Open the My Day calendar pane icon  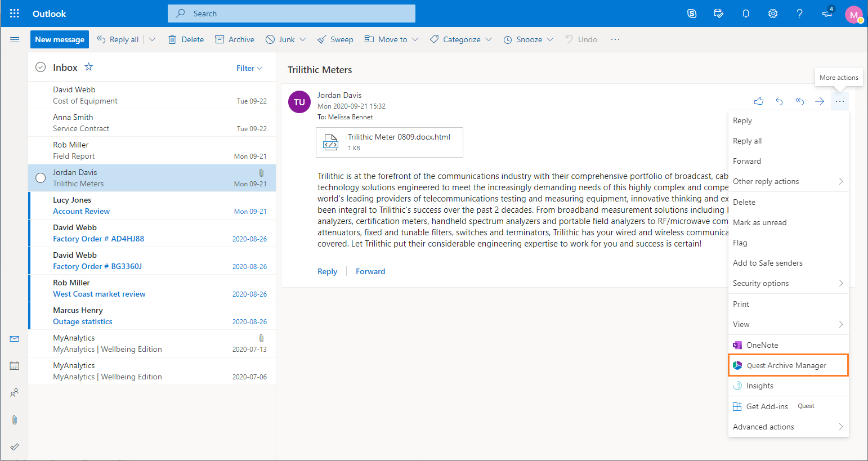tap(719, 14)
